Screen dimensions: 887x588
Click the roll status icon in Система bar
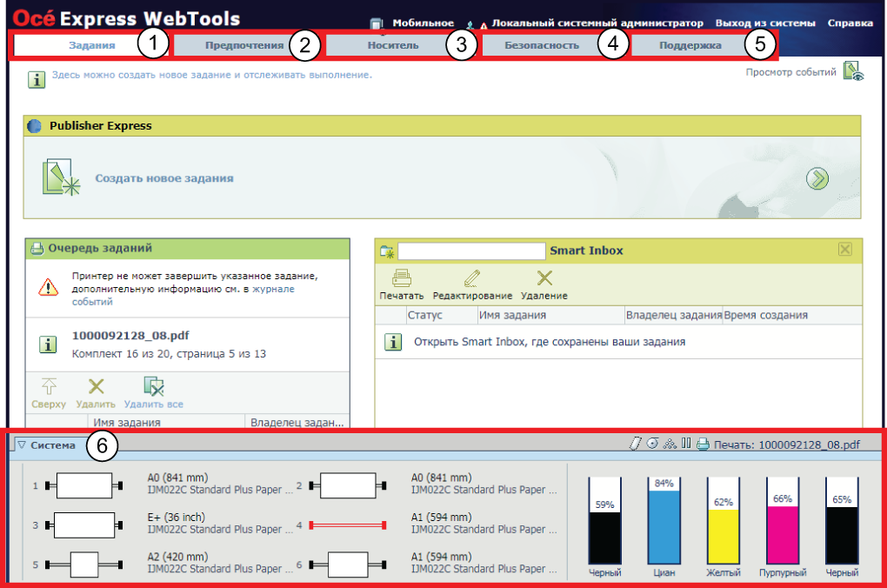coord(653,443)
